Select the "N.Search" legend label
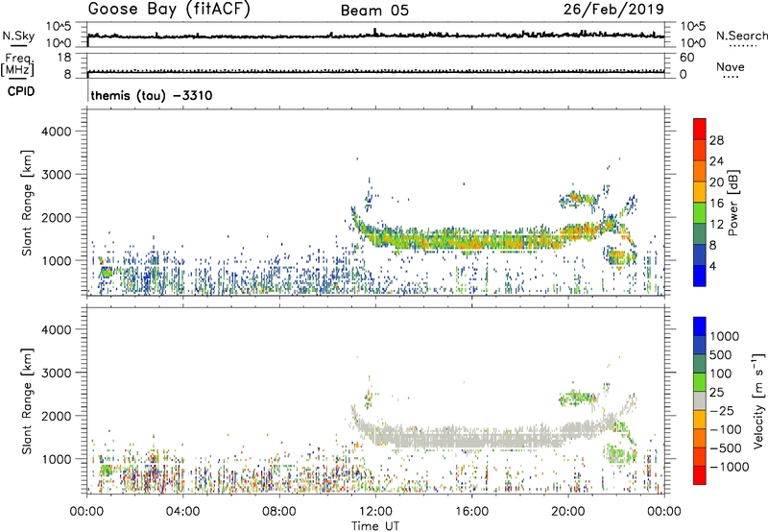The height and width of the screenshot is (532, 768). [742, 36]
